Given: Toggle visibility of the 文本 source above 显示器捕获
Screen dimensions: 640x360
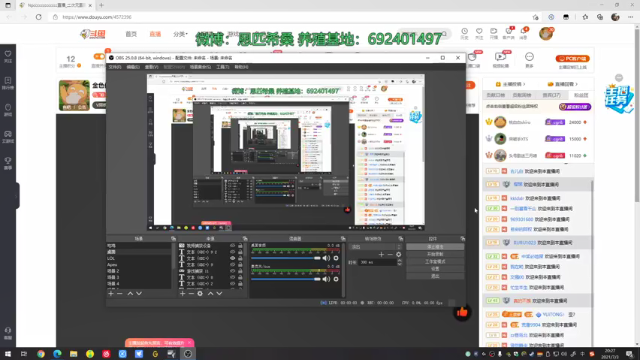Looking at the screenshot, I should pos(233,264).
